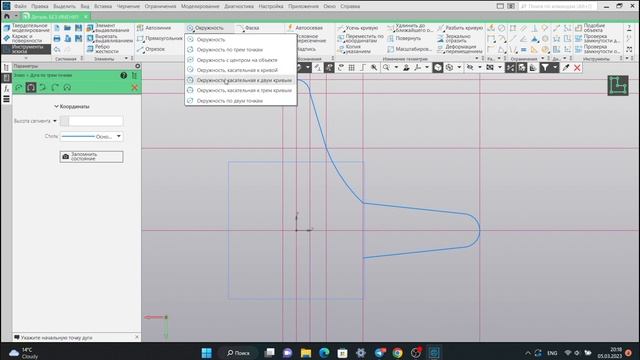The height and width of the screenshot is (360, 640).
Task: Open the fx variables sidebar panel
Action: pyautogui.click(x=6, y=89)
